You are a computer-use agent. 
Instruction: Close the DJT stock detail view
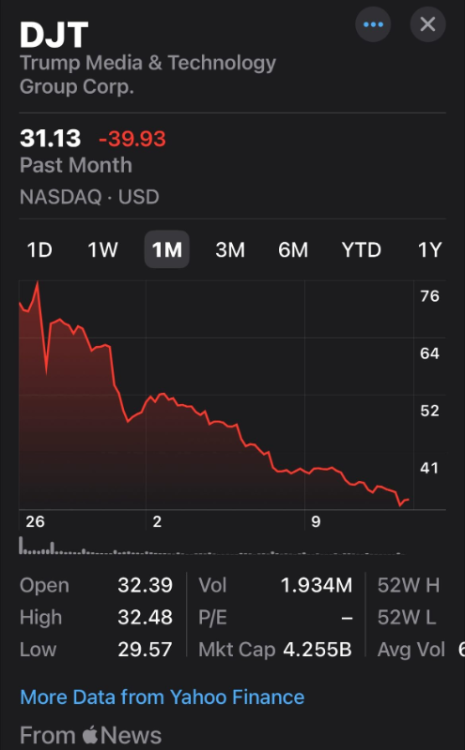tap(428, 24)
